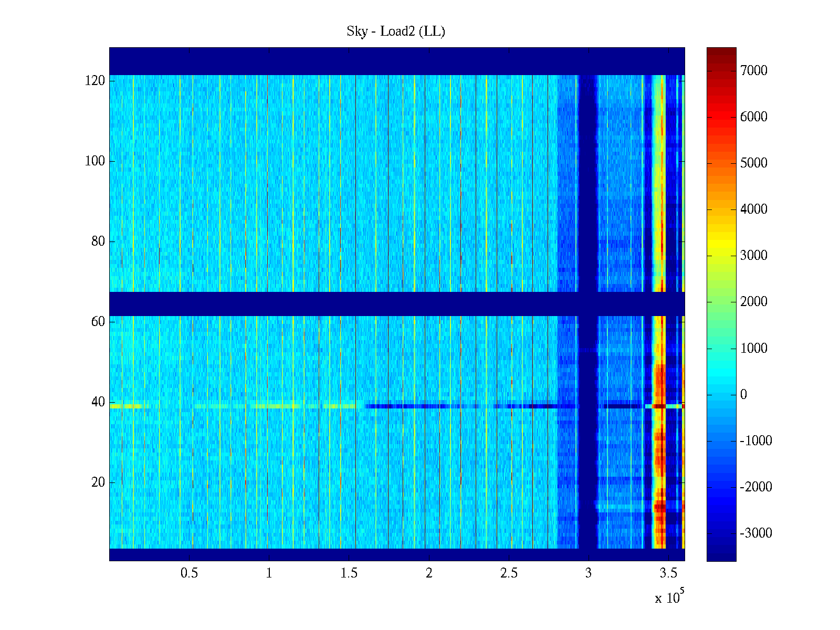The height and width of the screenshot is (630, 840).
Task: Click the x-axis tick label 0.5
Action: click(x=189, y=573)
